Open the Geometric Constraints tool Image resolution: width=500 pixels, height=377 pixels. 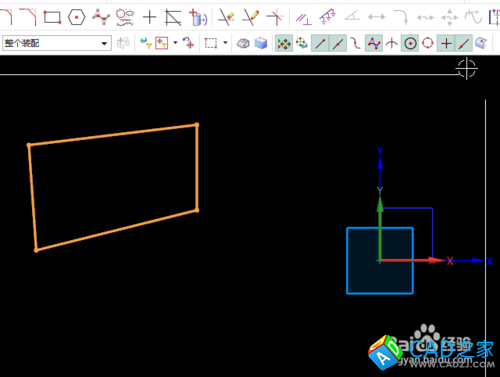303,18
